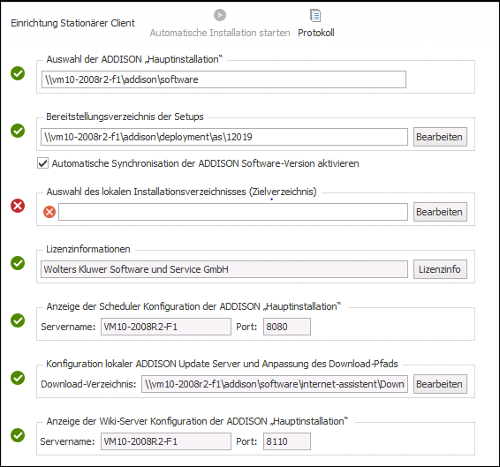Click the Download-Verzeichnis path field
The width and height of the screenshot is (500, 467).
tap(274, 384)
